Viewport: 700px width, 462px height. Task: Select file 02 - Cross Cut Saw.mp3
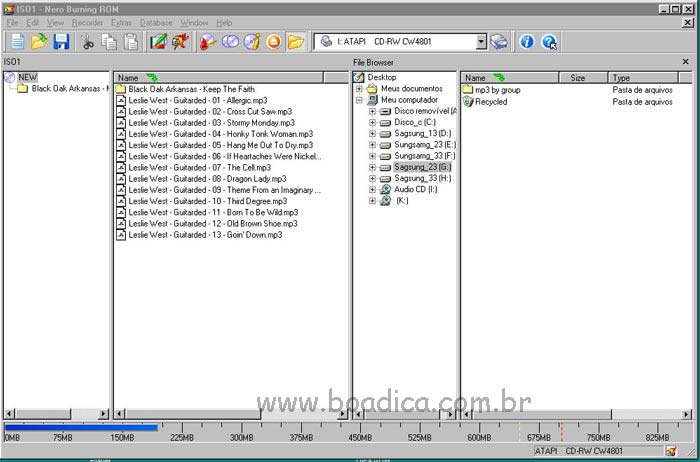[x=210, y=111]
